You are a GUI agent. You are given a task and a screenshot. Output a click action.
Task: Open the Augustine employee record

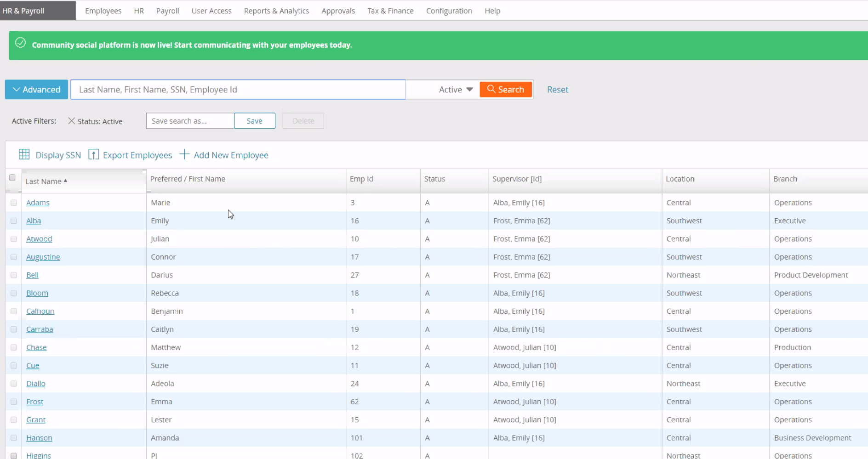[x=43, y=257]
